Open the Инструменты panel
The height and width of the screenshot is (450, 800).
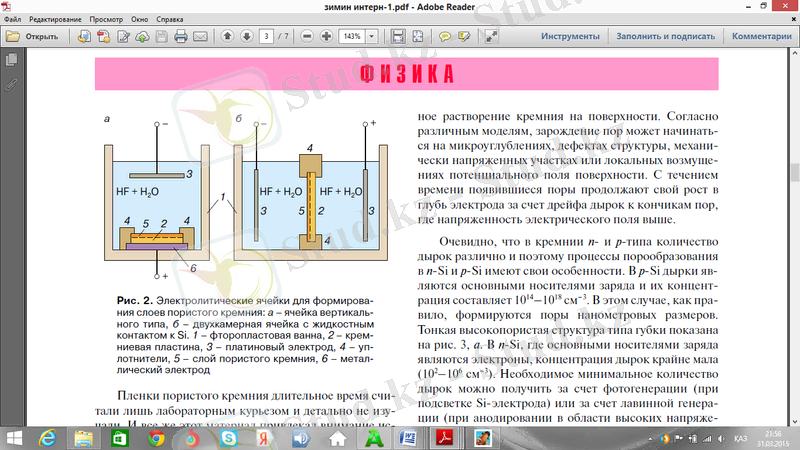click(570, 36)
